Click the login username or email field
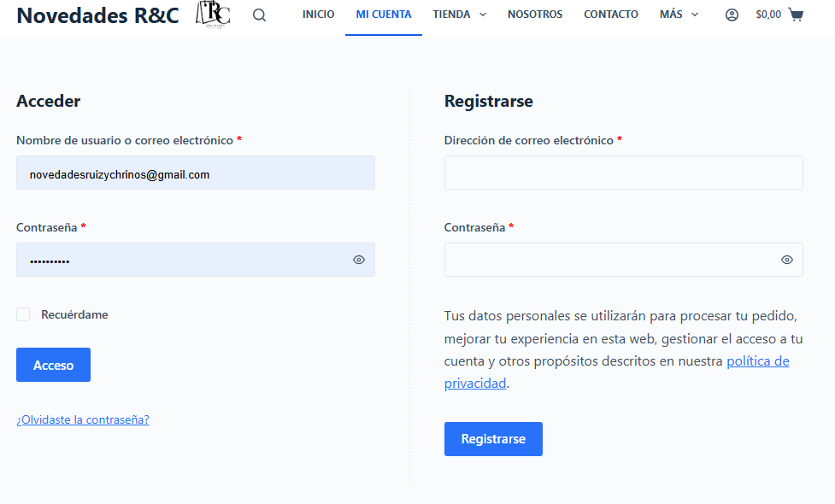 [x=195, y=173]
